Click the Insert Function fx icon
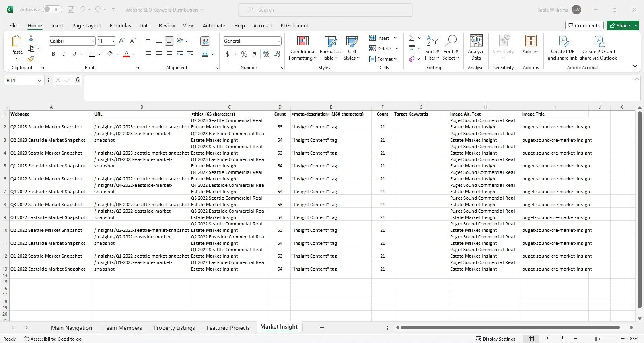This screenshot has height=343, width=644. point(77,80)
